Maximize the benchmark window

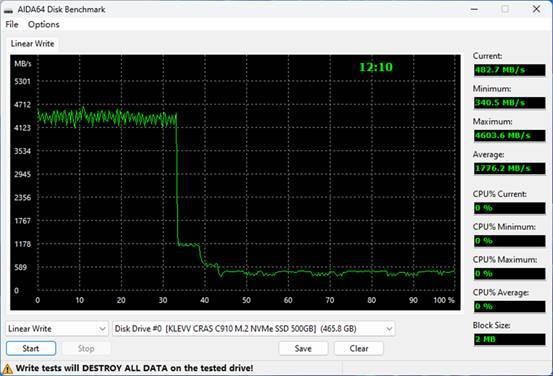(x=505, y=10)
